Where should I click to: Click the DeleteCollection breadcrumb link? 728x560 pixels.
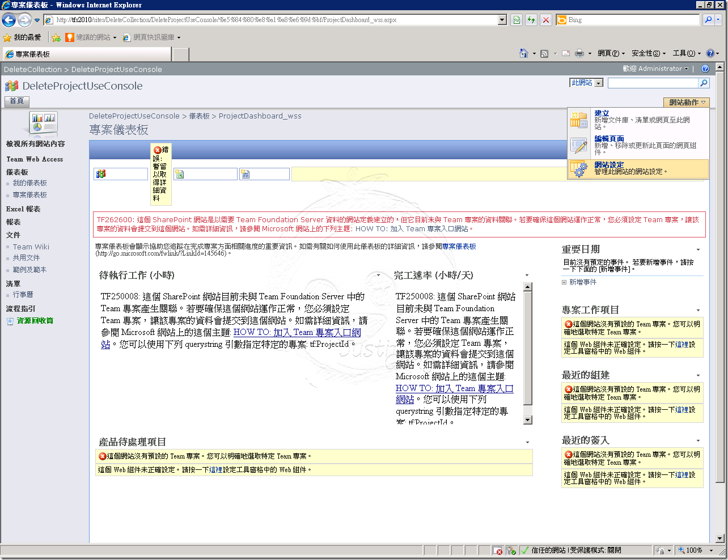33,69
